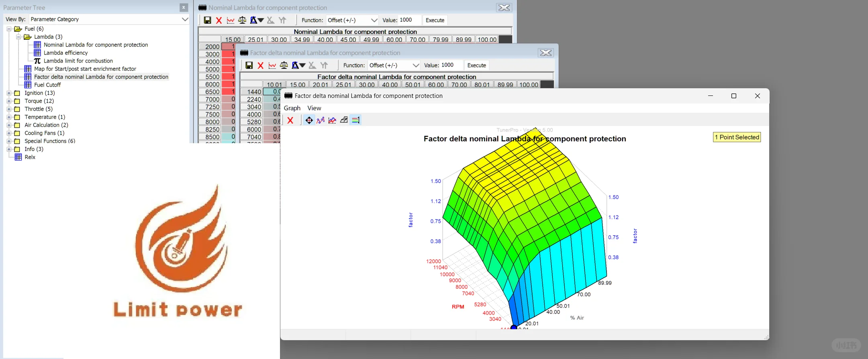Select Nominal Lambda for component protection in tree
Screen dimensions: 868x359
tap(96, 45)
